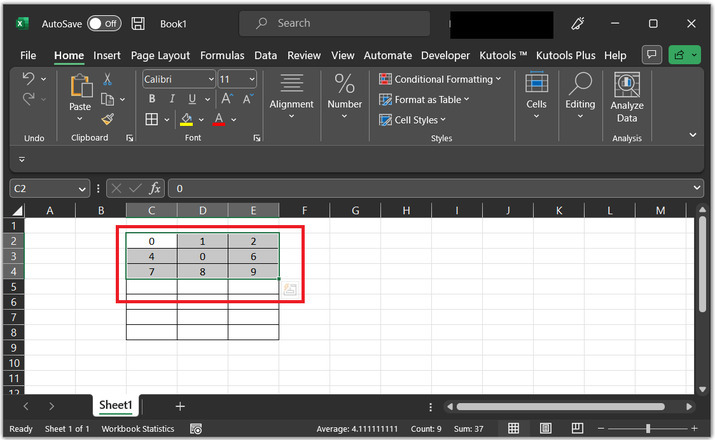Click the Increase Font Size icon

point(227,99)
